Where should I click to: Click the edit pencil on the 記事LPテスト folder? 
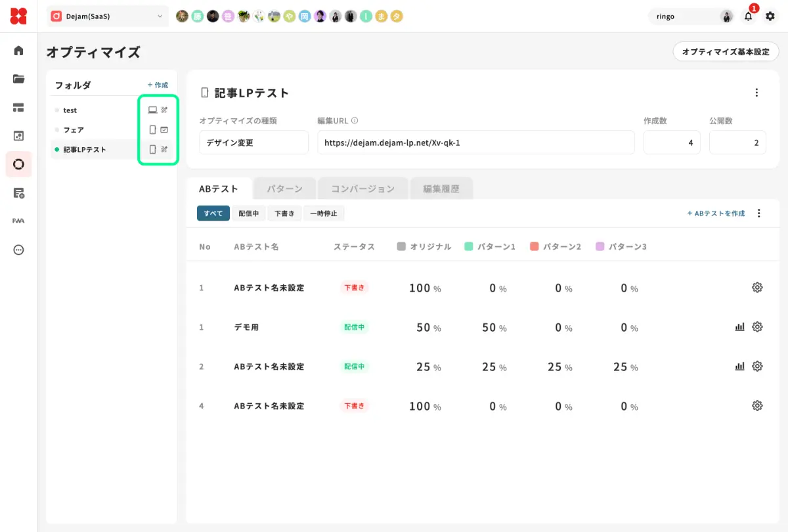coord(164,150)
